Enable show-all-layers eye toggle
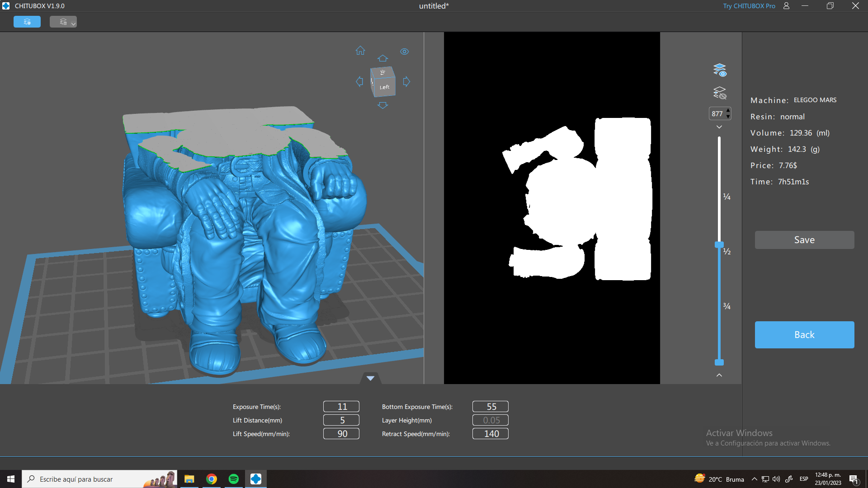Image resolution: width=868 pixels, height=488 pixels. [719, 70]
